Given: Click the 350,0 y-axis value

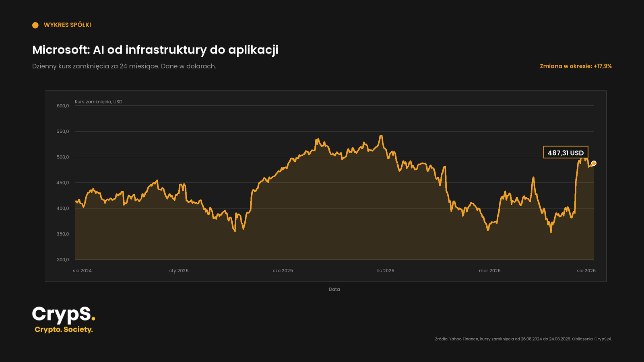Looking at the screenshot, I should pos(63,234).
